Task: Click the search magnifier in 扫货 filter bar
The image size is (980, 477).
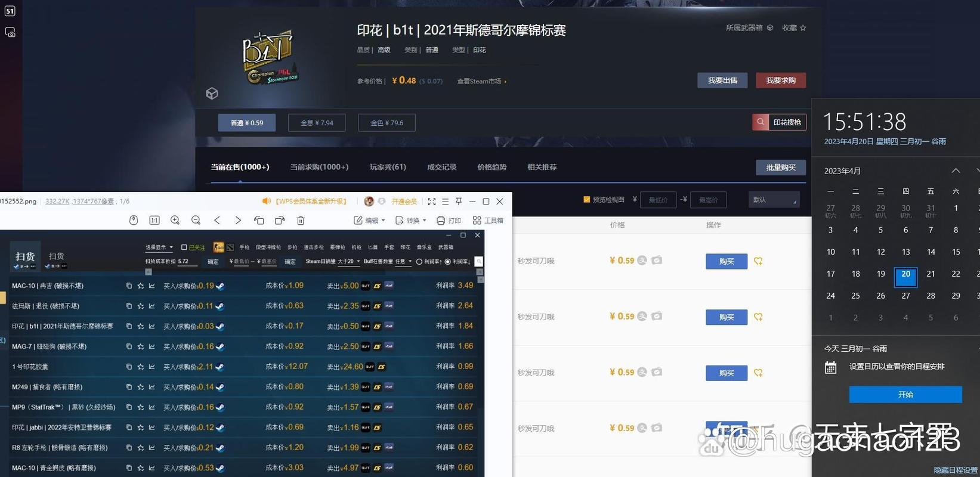Action: 478,262
